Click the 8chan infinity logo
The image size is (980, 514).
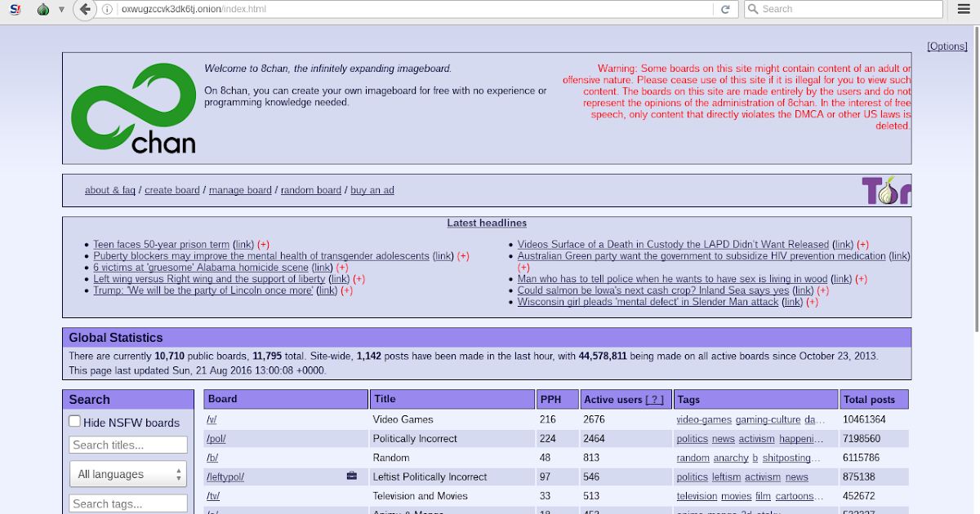(x=133, y=109)
